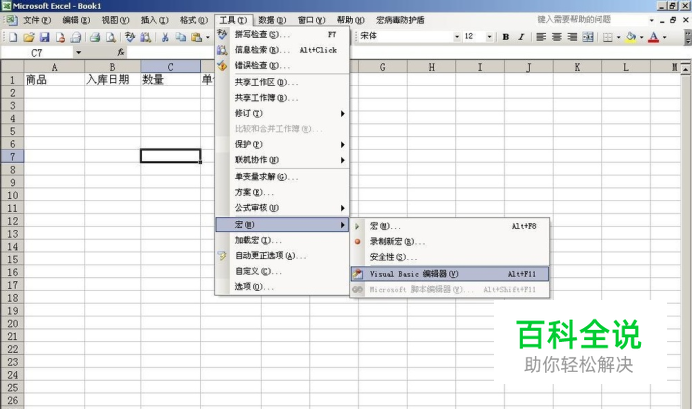Apply the Fill Color bucket
The image size is (692, 409).
(x=631, y=37)
